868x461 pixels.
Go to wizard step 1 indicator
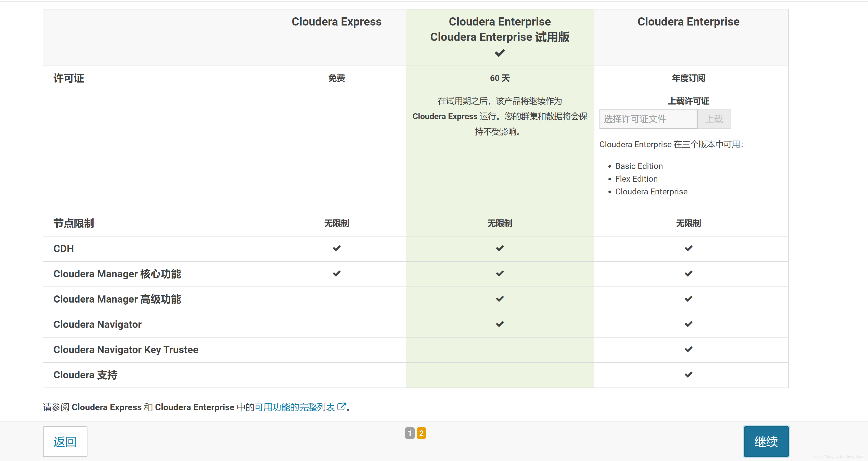point(410,433)
